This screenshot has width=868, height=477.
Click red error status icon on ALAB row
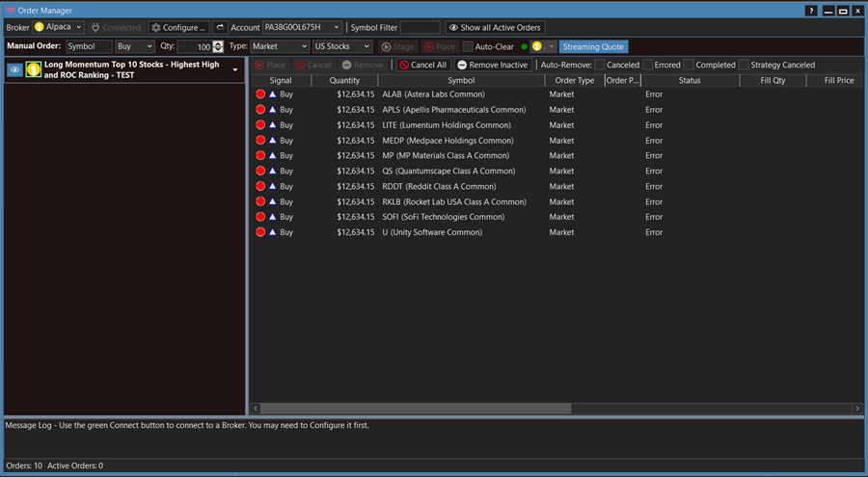pos(260,94)
